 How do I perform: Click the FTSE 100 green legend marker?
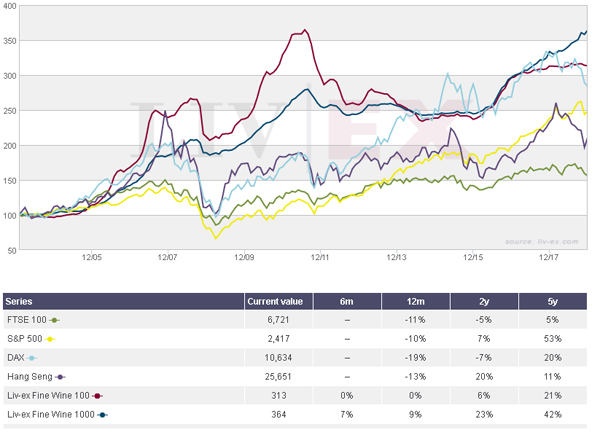pyautogui.click(x=52, y=320)
